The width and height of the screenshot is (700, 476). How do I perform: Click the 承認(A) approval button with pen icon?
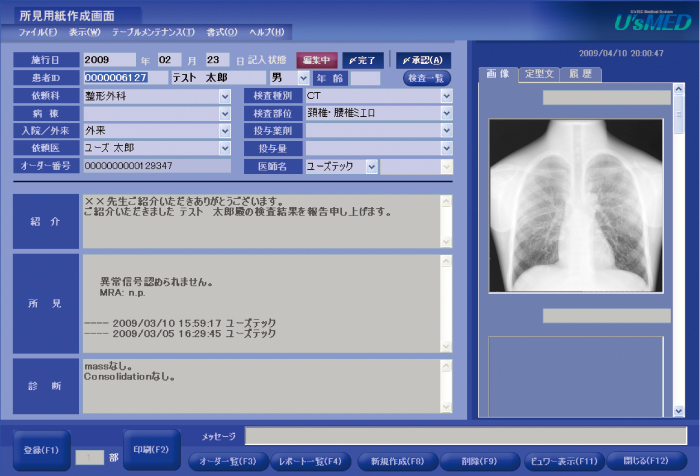pyautogui.click(x=423, y=60)
